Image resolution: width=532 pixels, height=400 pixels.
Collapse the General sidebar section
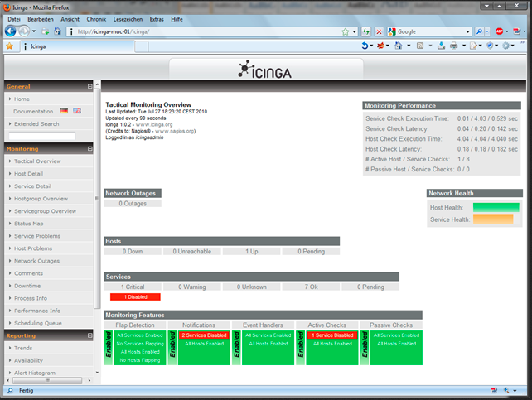point(90,86)
